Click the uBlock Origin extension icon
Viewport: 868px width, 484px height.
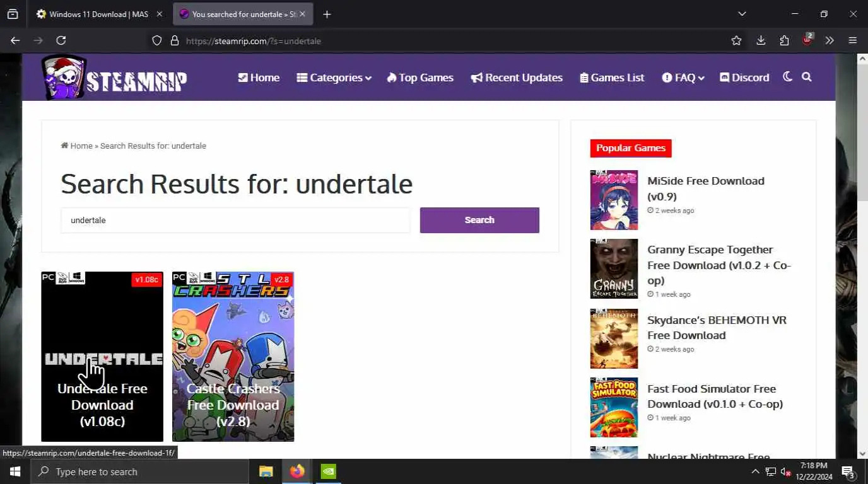coord(807,40)
